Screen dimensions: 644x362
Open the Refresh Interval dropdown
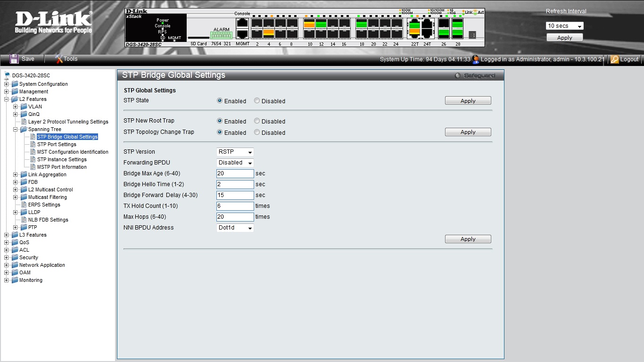pos(564,26)
